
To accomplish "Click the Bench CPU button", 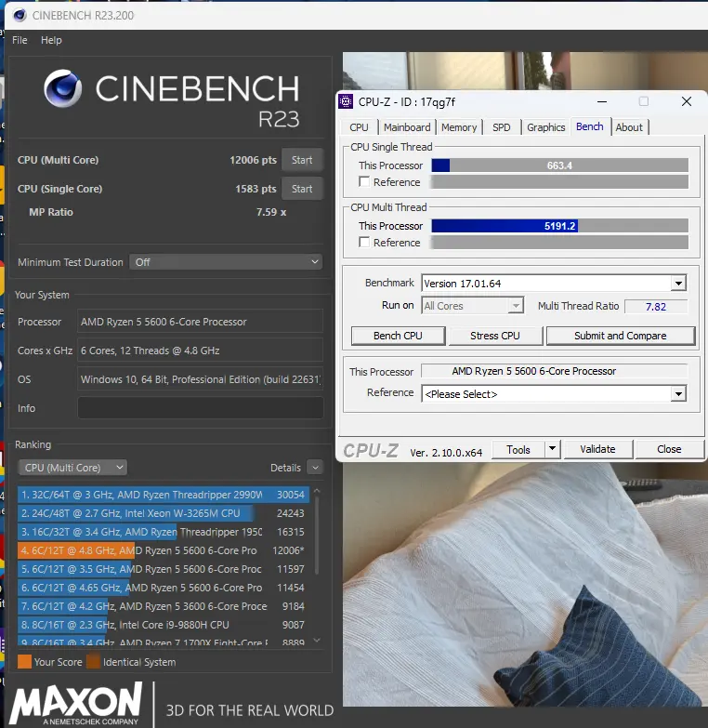I will 398,336.
